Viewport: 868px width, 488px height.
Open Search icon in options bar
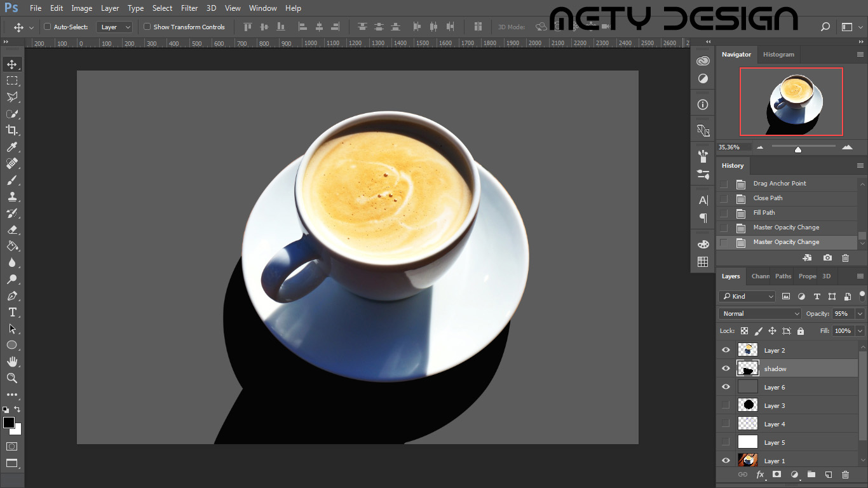click(x=825, y=27)
